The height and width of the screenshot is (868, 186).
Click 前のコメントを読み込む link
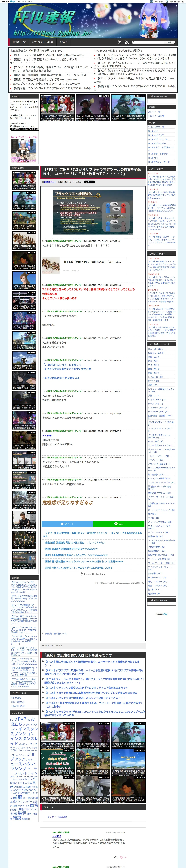tap(57, 816)
